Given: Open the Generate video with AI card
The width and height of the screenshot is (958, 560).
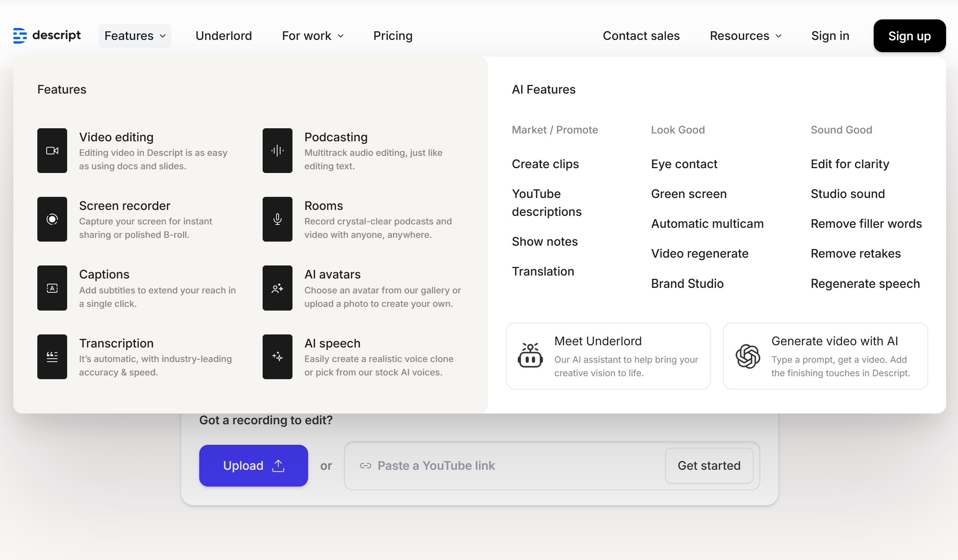Looking at the screenshot, I should tap(825, 356).
